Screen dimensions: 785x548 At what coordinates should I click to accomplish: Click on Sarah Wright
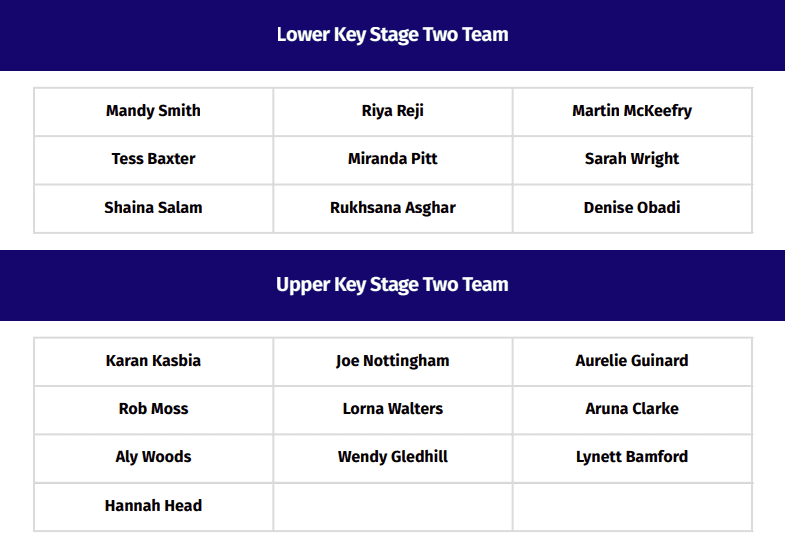point(632,159)
